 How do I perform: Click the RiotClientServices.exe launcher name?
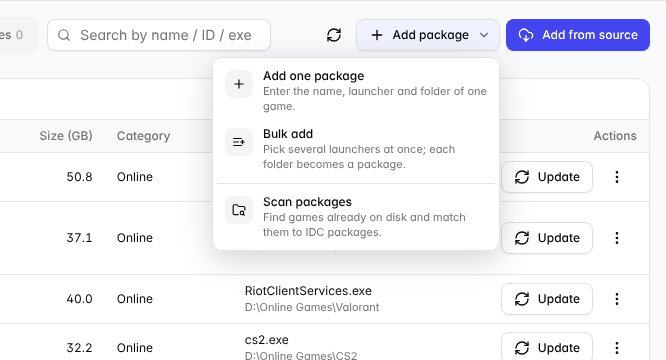pos(308,291)
